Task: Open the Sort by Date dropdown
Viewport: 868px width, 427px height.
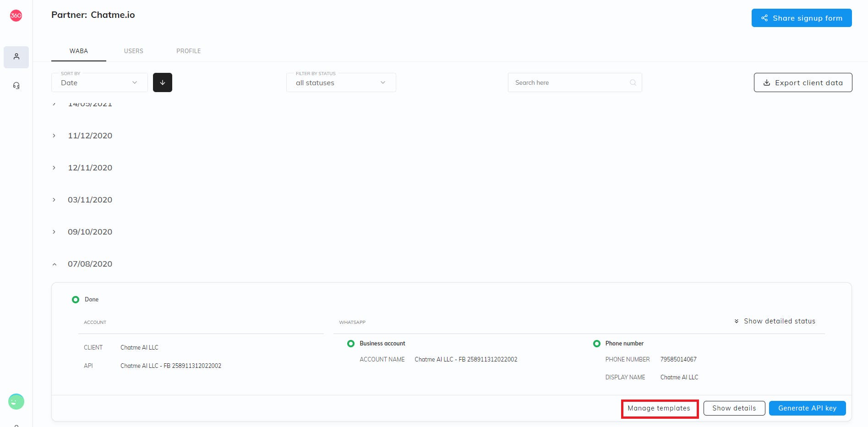Action: [x=99, y=82]
